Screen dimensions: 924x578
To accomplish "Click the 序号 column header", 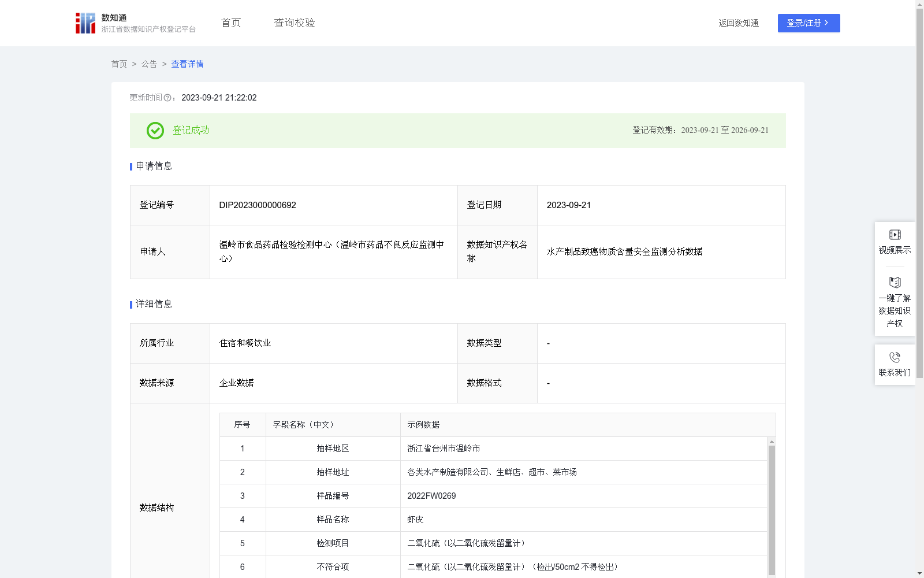I will coord(243,425).
